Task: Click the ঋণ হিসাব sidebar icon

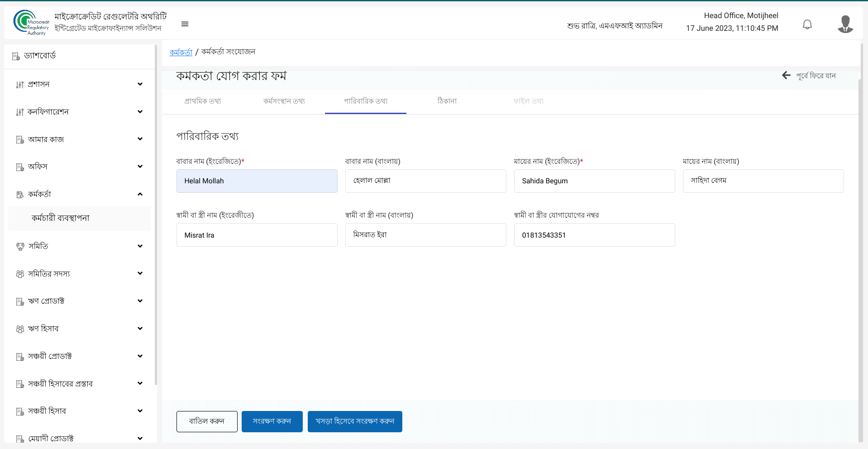Action: [x=20, y=329]
